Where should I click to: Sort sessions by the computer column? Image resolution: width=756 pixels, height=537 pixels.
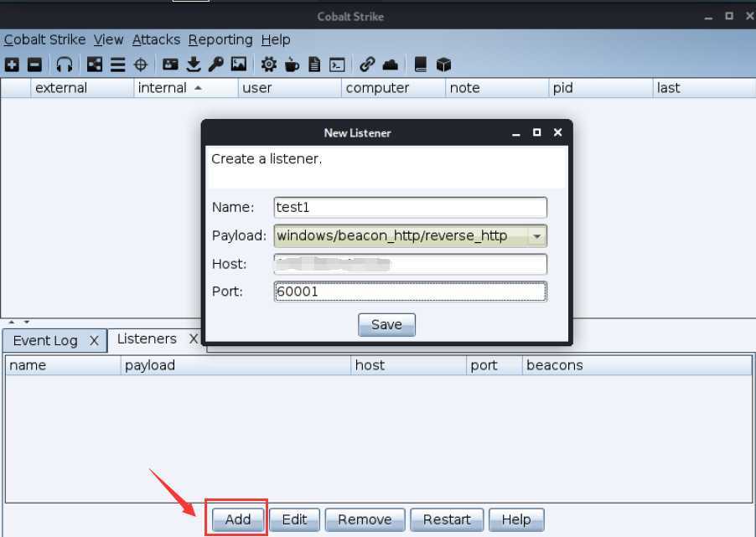click(x=393, y=88)
